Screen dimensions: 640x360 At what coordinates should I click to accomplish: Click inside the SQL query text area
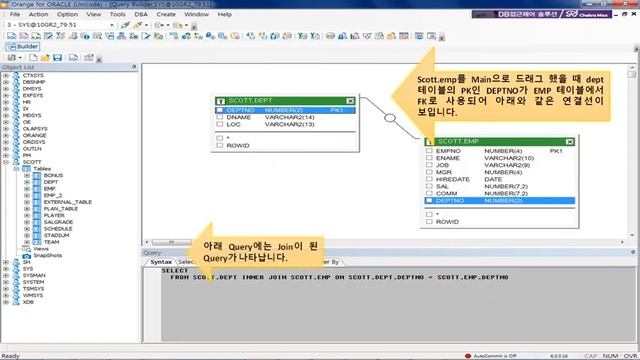(x=398, y=304)
